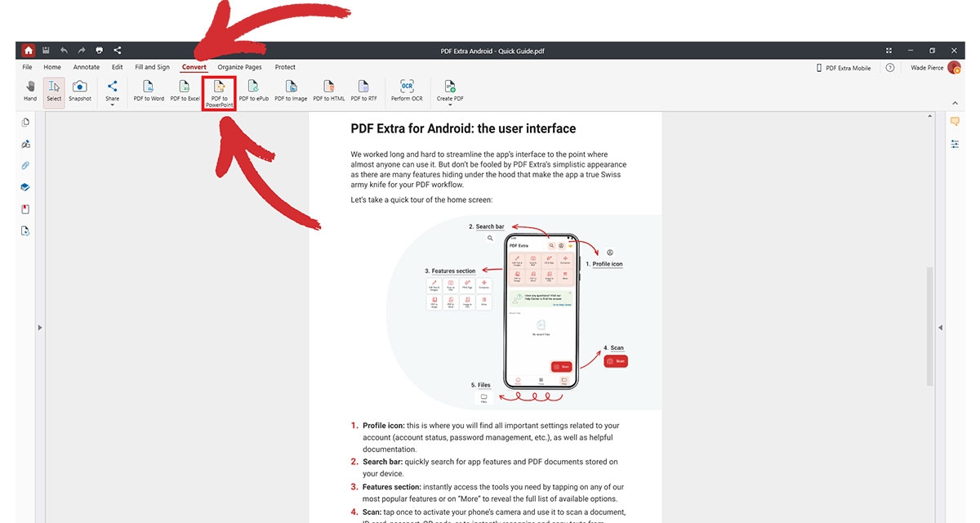Take a Snapshot of the page
The width and height of the screenshot is (980, 523).
[80, 92]
